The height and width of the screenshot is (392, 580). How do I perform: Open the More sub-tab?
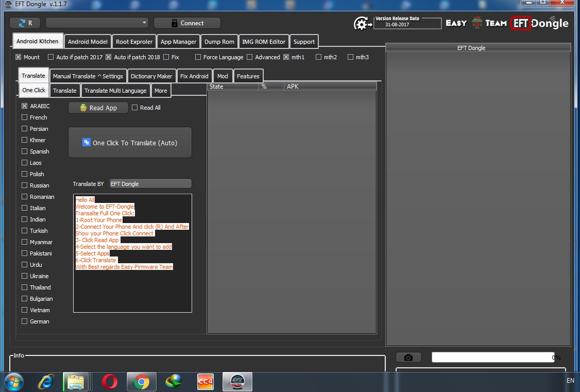161,91
